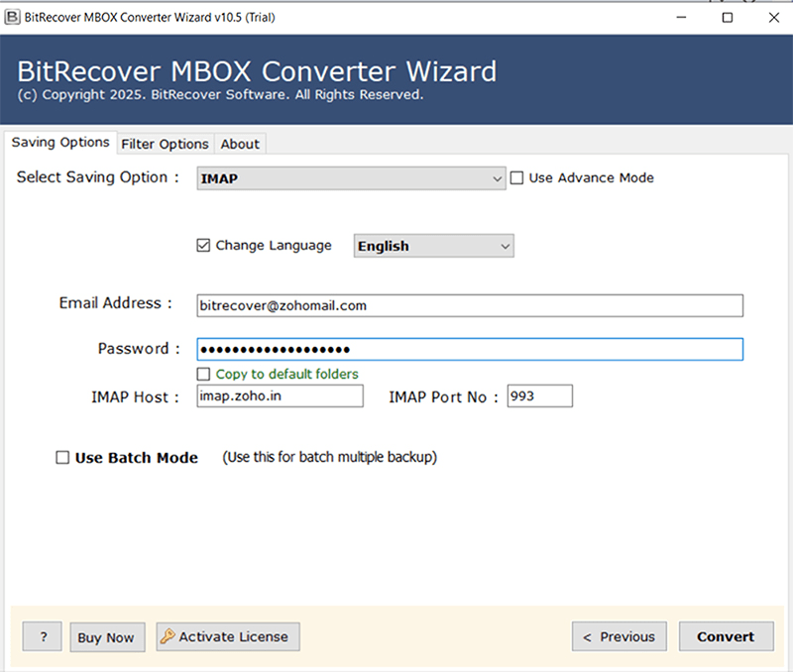Tick the Copy to default folders checkbox

(x=203, y=374)
